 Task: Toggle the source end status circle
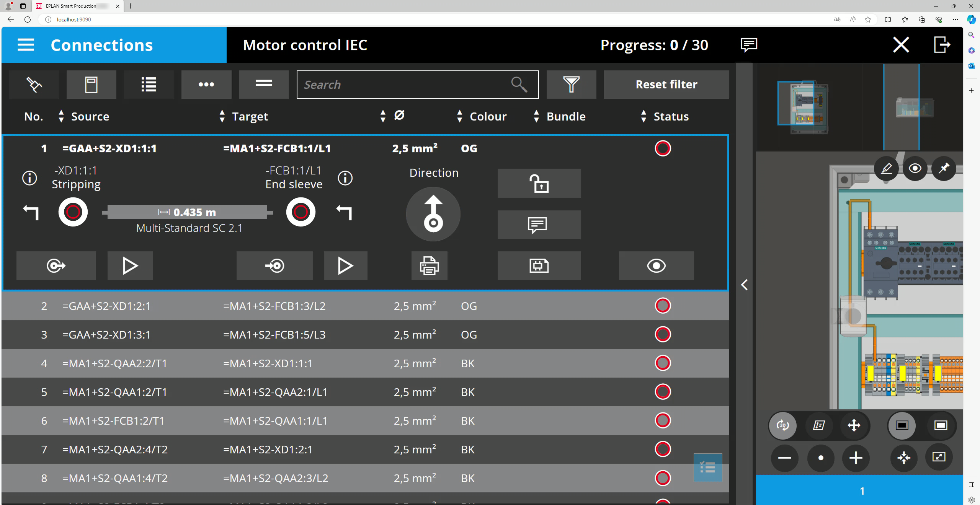point(73,212)
